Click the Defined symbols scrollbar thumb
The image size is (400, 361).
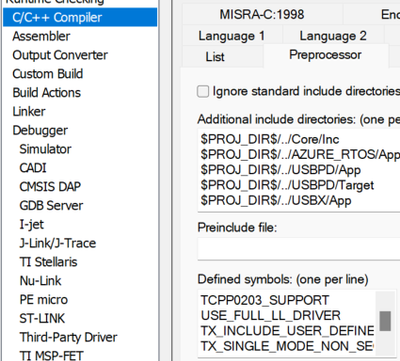[x=385, y=321]
